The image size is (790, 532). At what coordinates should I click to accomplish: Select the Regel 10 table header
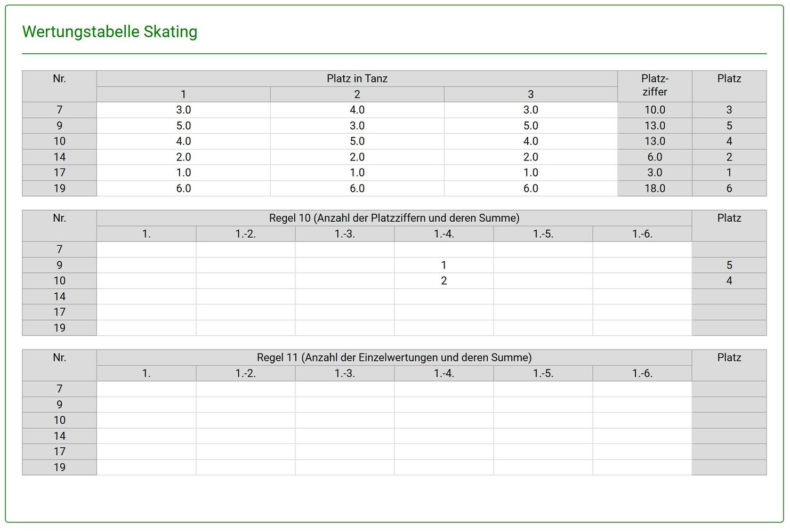coord(394,218)
